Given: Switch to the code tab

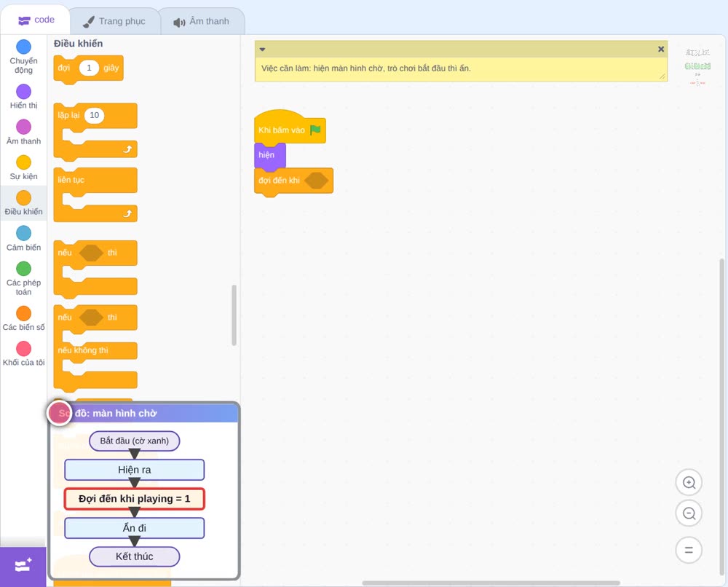Looking at the screenshot, I should click(x=36, y=20).
